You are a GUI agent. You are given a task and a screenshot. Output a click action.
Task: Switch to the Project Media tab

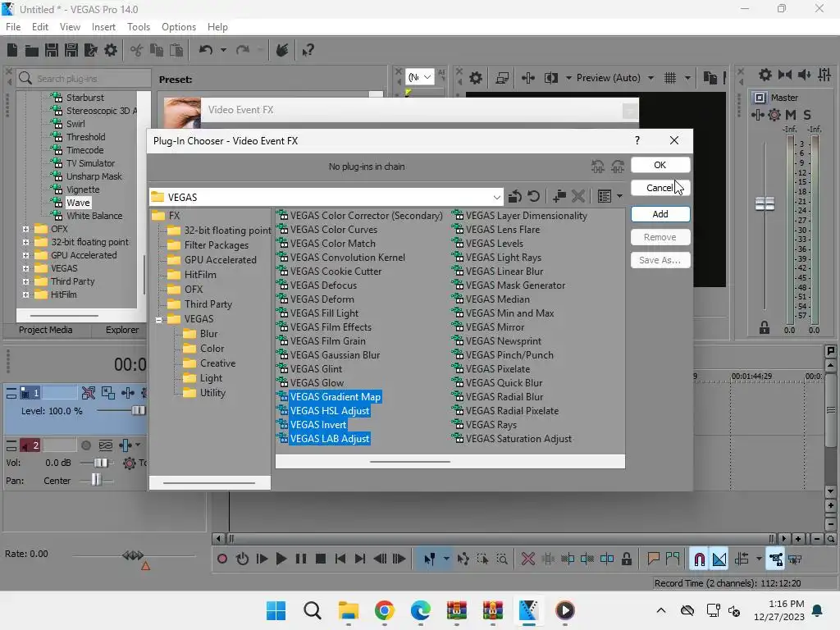click(x=46, y=330)
